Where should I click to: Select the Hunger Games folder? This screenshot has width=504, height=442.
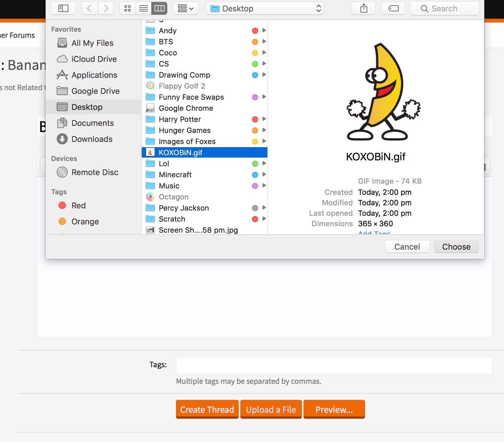coord(205,130)
